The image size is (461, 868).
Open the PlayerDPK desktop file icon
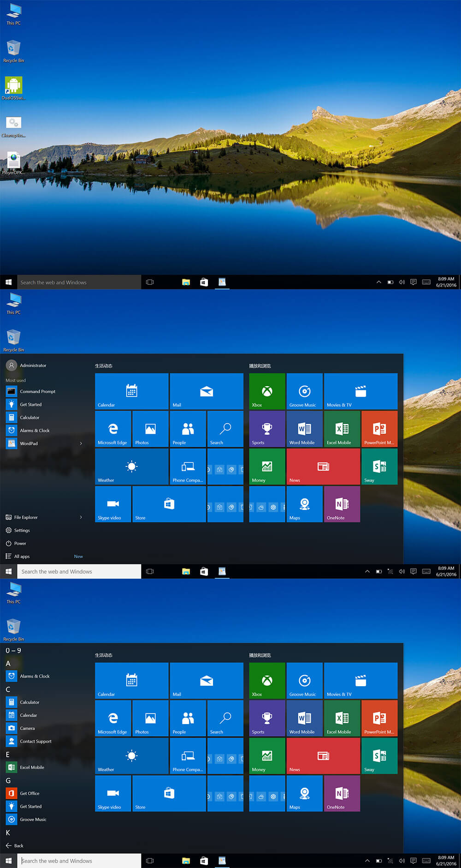tap(13, 163)
